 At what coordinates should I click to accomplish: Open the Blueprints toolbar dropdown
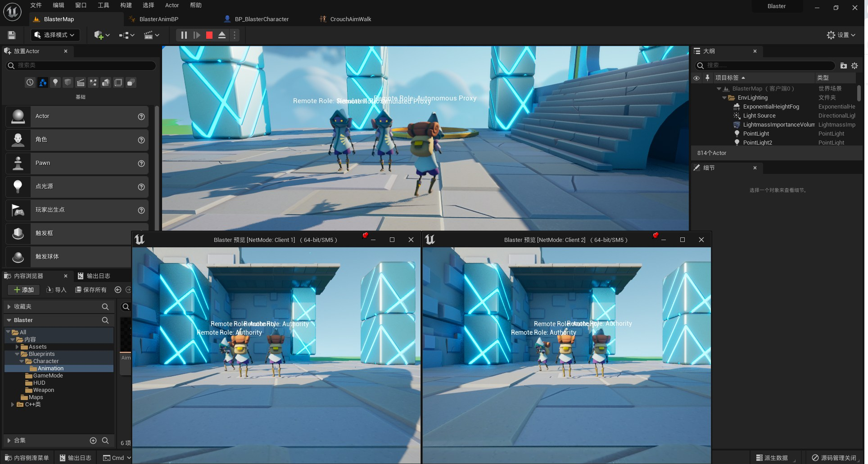click(x=127, y=35)
